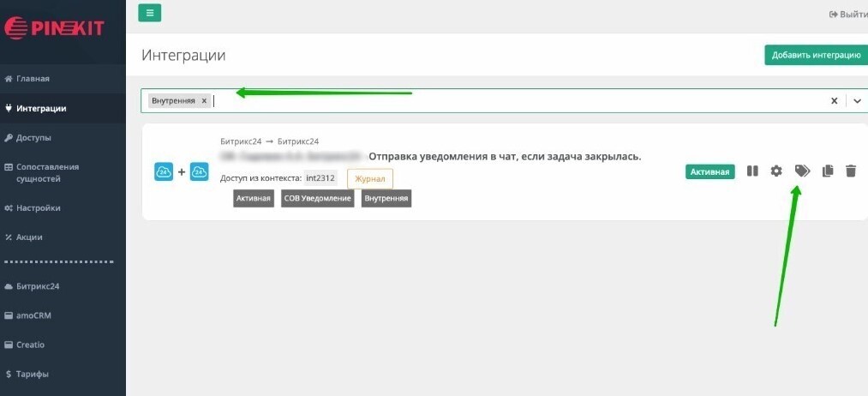Image resolution: width=868 pixels, height=396 pixels.
Task: Clear all filters with X button
Action: [x=834, y=100]
